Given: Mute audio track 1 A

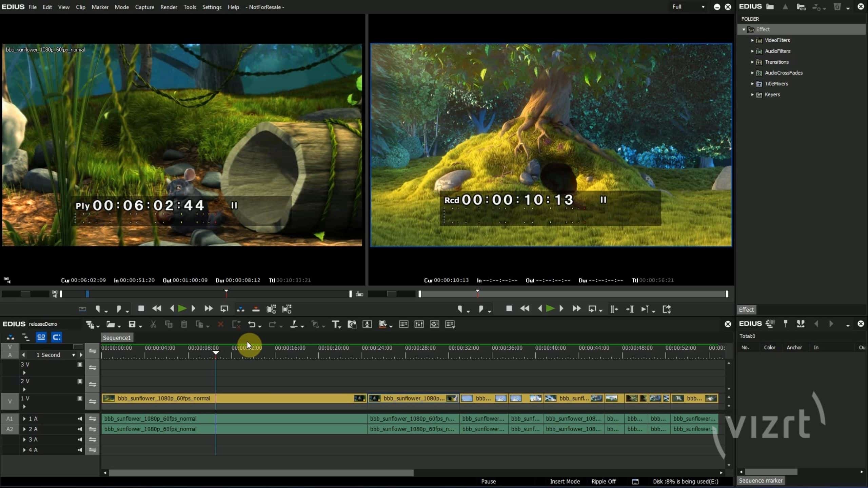Looking at the screenshot, I should [80, 419].
